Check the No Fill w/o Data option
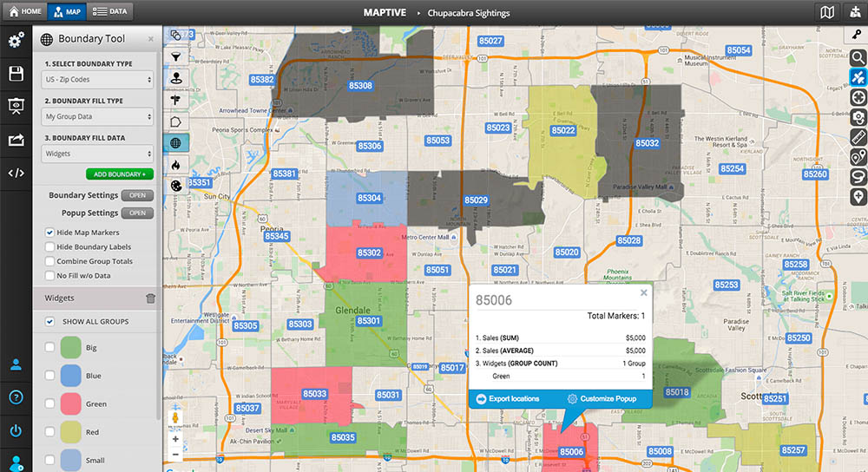The image size is (868, 472). click(x=49, y=276)
